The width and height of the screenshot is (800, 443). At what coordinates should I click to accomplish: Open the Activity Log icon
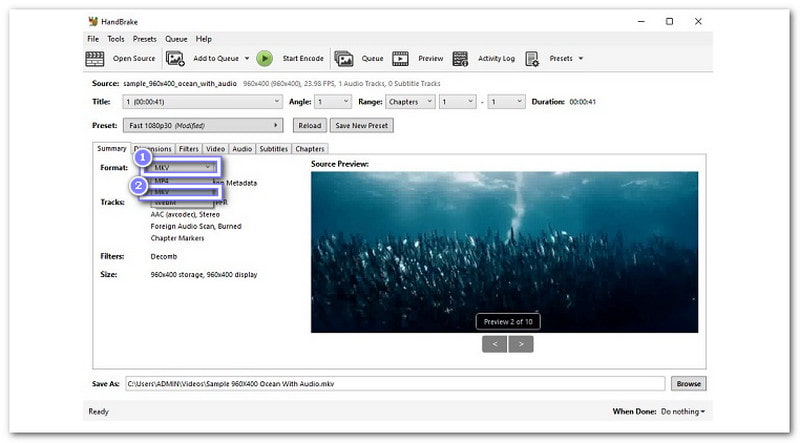coord(461,59)
